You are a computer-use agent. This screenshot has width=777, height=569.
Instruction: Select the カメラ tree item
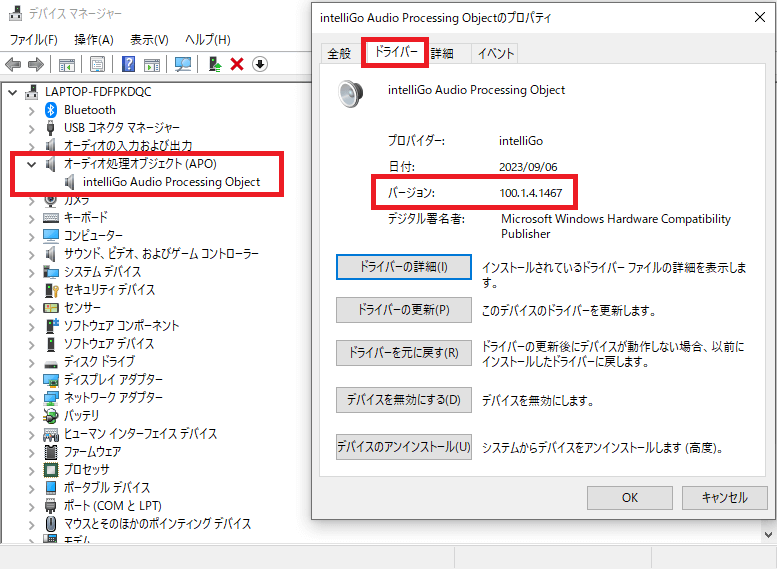tap(77, 200)
